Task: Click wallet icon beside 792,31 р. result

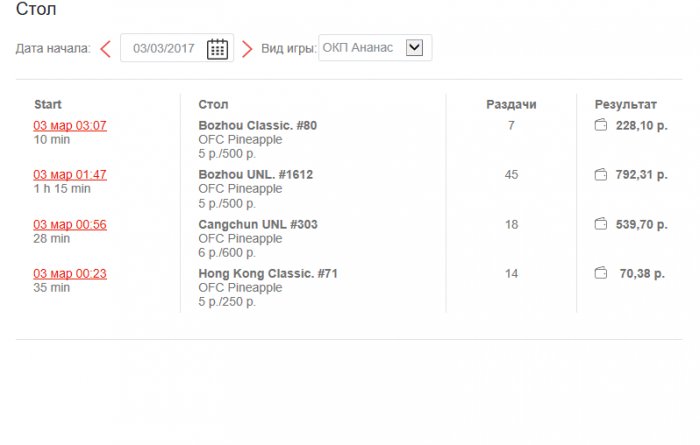Action: click(x=601, y=175)
